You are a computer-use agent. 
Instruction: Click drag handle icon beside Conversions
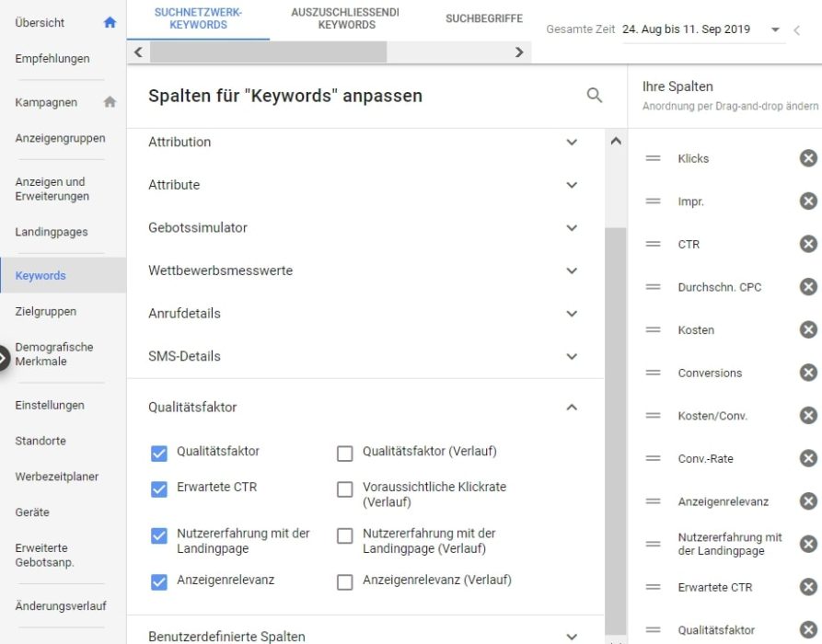click(653, 373)
